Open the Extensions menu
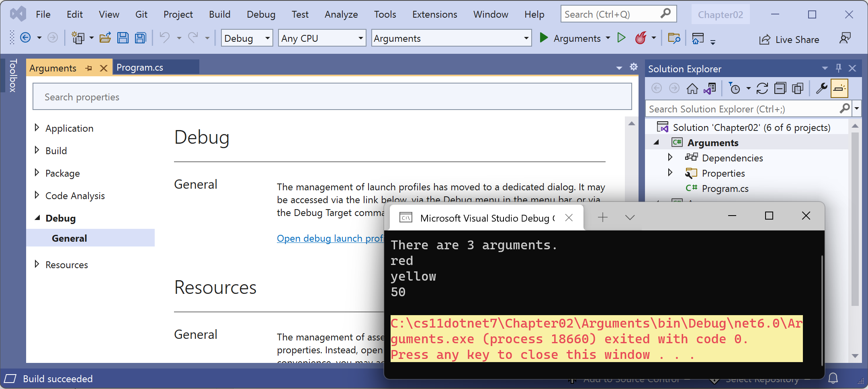This screenshot has width=868, height=389. 434,14
